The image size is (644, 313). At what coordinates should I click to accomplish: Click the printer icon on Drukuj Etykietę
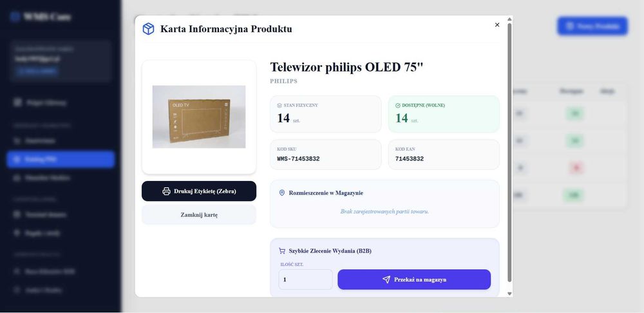click(x=166, y=191)
